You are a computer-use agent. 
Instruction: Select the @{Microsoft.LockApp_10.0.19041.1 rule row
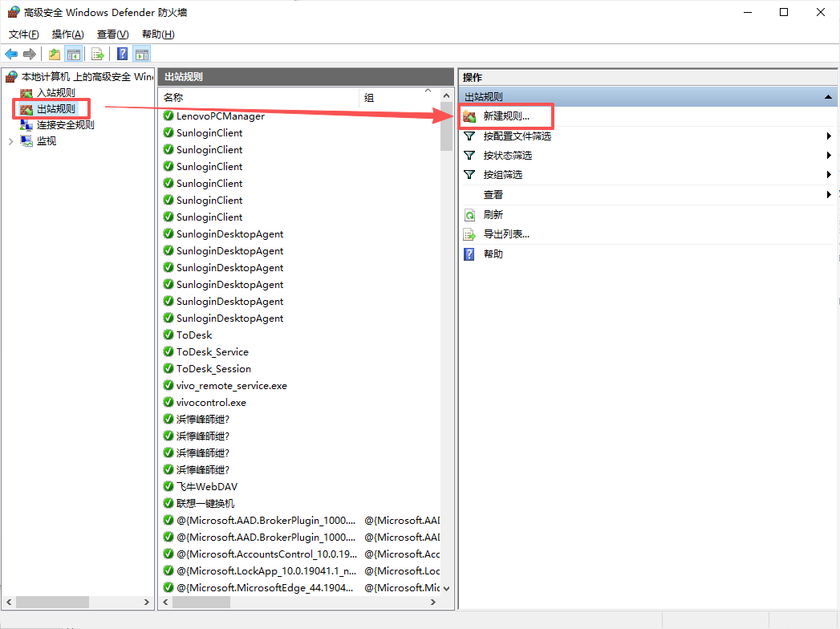tap(300, 570)
